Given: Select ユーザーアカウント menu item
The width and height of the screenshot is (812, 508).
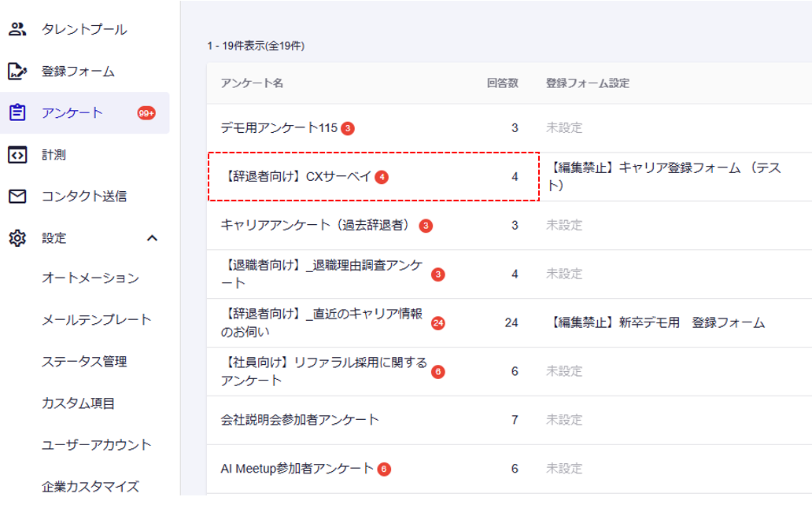Looking at the screenshot, I should pyautogui.click(x=96, y=445).
